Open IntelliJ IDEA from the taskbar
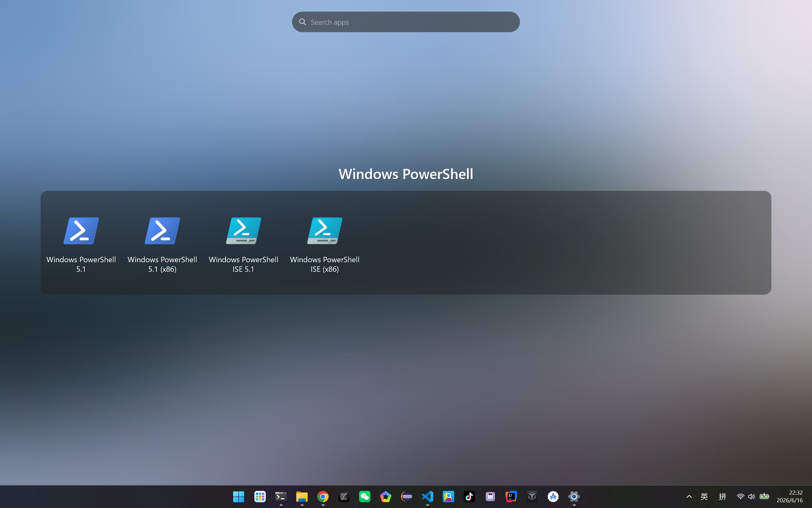 511,497
